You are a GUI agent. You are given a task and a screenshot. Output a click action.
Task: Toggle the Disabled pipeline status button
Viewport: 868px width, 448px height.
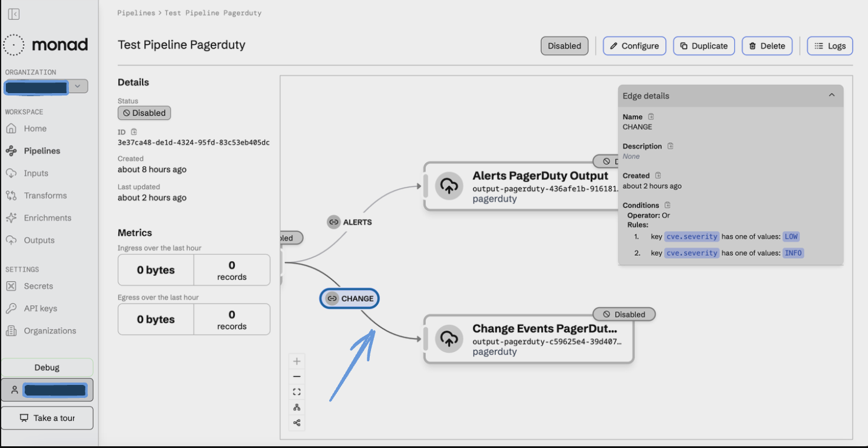click(564, 46)
